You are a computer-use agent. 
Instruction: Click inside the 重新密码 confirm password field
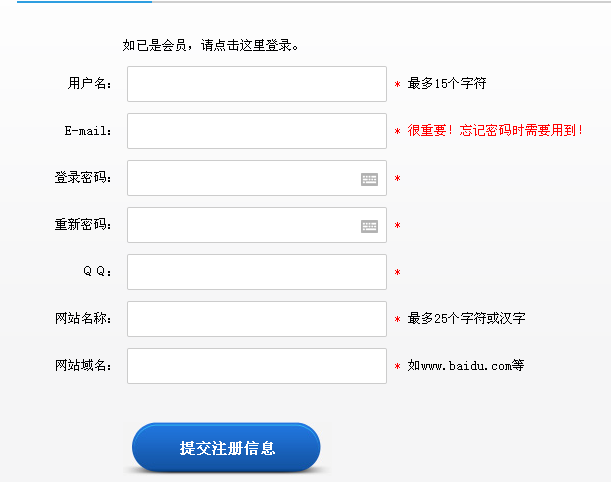coord(242,225)
